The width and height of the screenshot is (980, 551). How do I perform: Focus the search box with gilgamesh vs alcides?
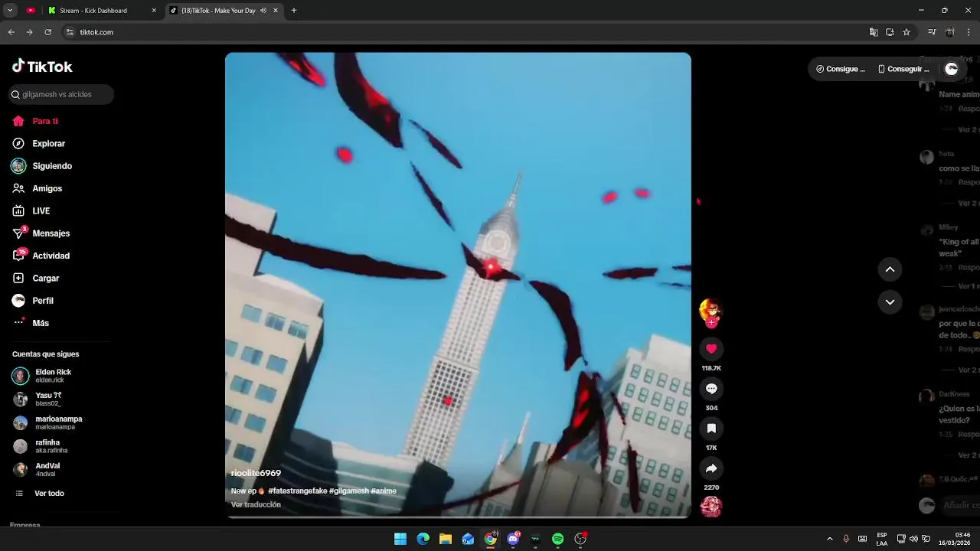(x=61, y=94)
